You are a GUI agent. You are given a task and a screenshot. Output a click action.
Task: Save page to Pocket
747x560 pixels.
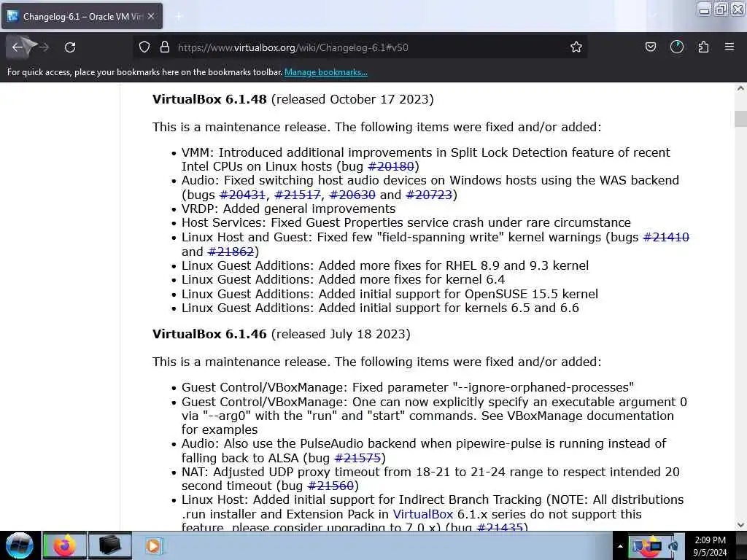point(650,47)
